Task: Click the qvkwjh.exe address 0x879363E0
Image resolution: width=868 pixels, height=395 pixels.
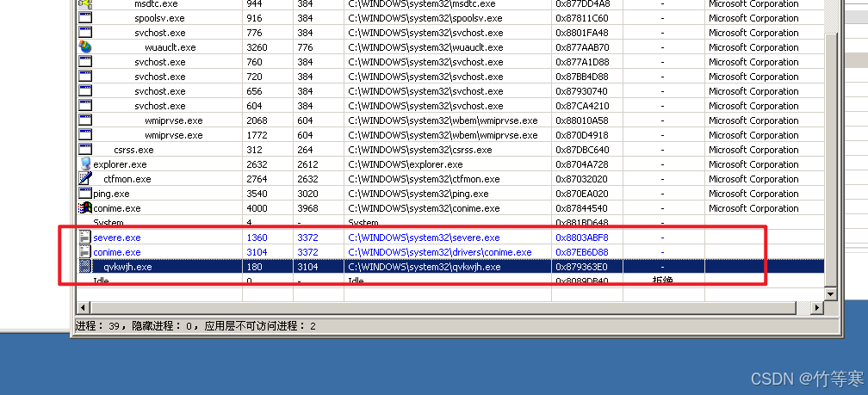Action: (581, 267)
